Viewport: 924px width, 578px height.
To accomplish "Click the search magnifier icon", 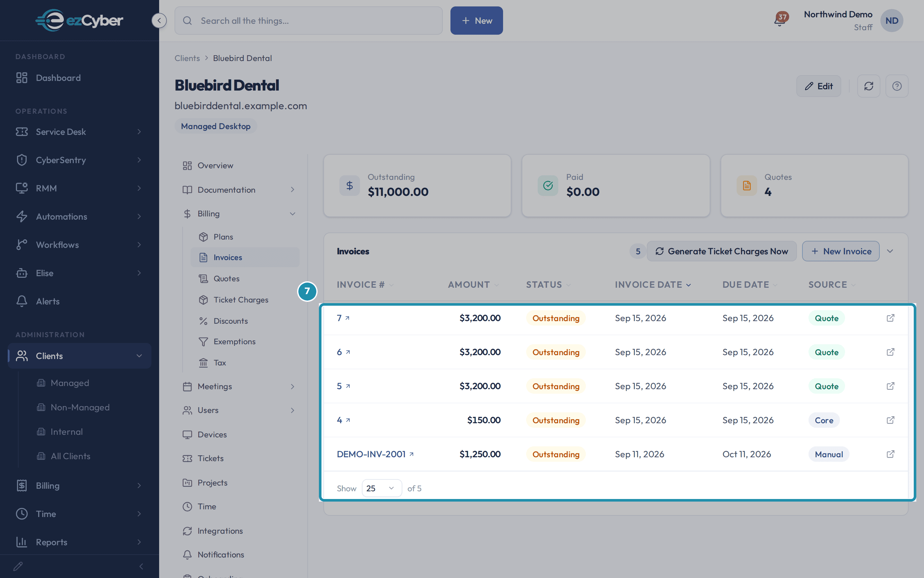I will [187, 21].
